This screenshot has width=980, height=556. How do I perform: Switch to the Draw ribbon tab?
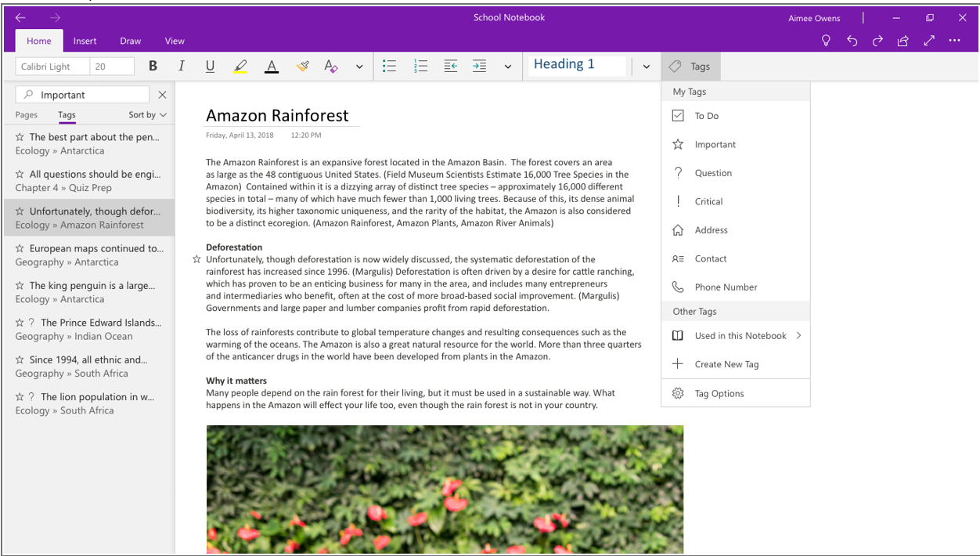(130, 41)
